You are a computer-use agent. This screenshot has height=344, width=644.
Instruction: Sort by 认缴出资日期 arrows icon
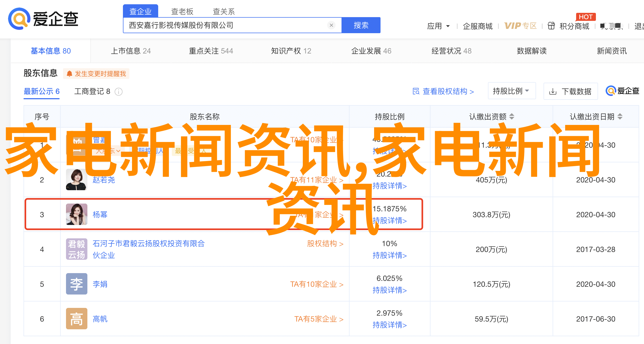pyautogui.click(x=620, y=116)
